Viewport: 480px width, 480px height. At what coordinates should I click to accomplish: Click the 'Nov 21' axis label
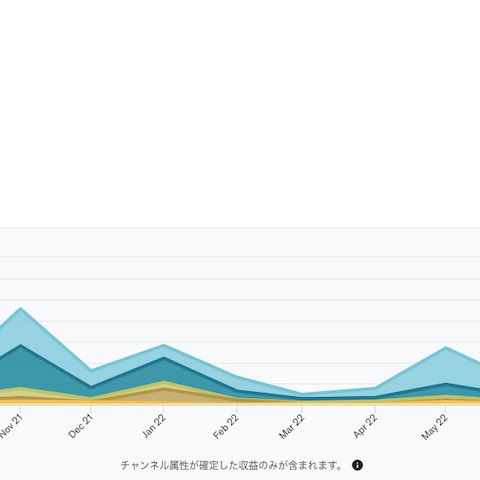(12, 426)
